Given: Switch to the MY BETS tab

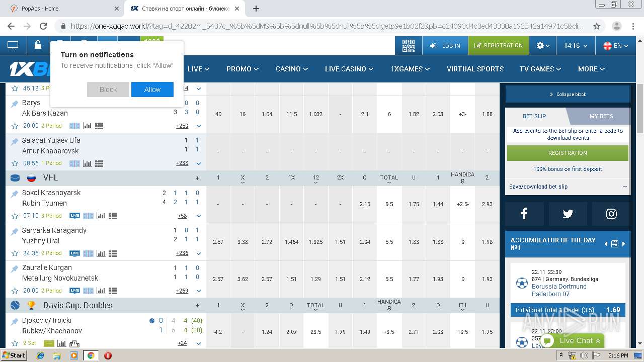Looking at the screenshot, I should coord(601,116).
